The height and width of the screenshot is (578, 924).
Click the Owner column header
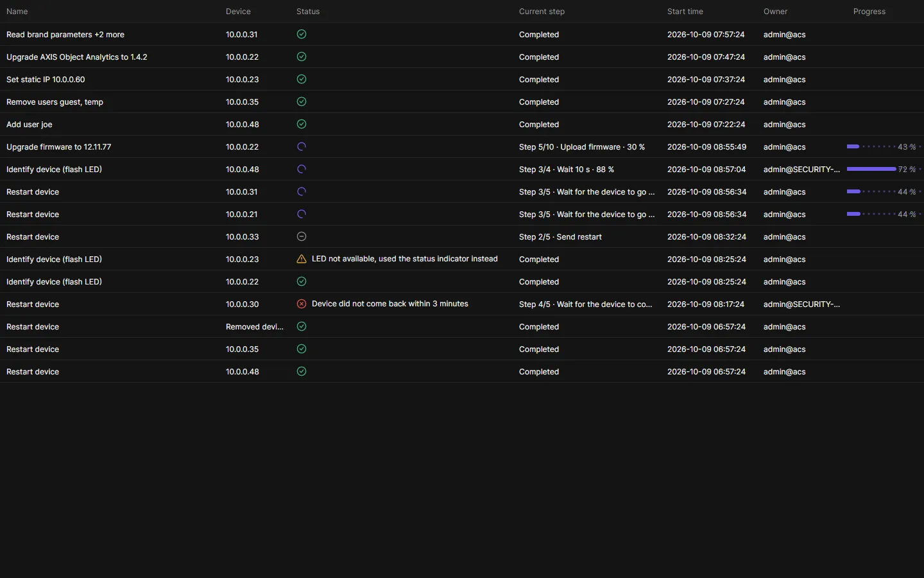coord(775,12)
